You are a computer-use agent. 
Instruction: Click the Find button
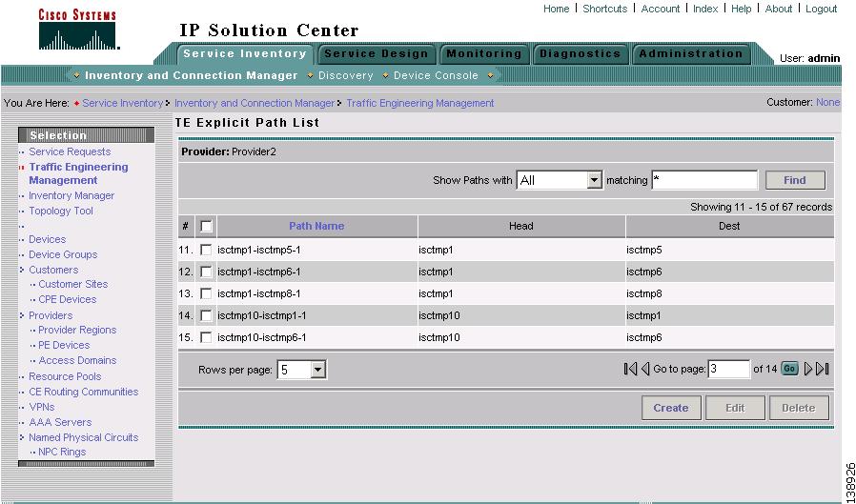pos(795,180)
